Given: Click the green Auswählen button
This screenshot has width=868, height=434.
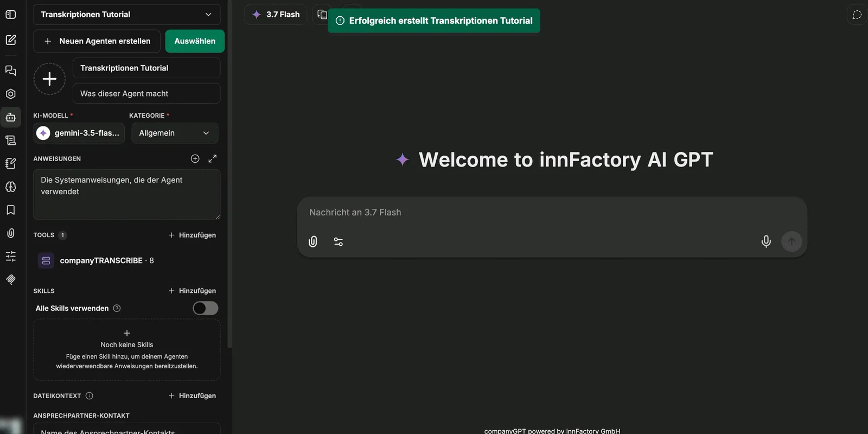Looking at the screenshot, I should 195,41.
